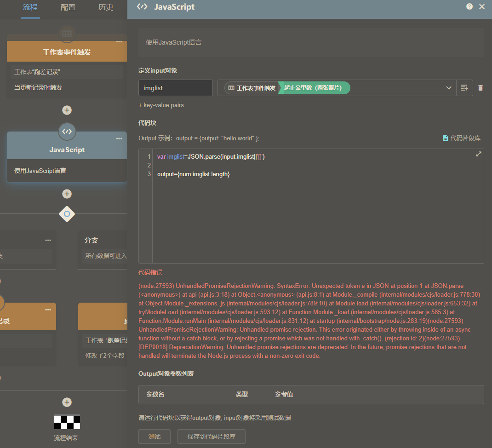Add node below the JavaScript node
The image size is (492, 448).
pyautogui.click(x=67, y=194)
